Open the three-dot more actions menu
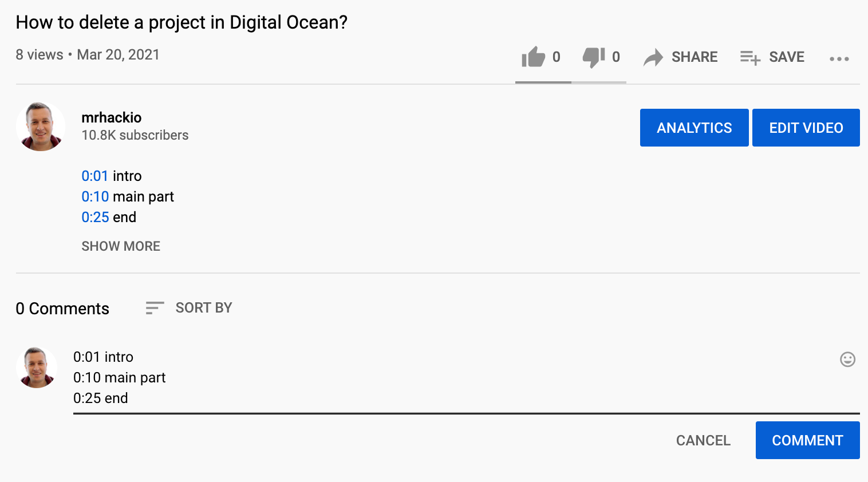Screen dimensions: 868x482 (x=839, y=58)
